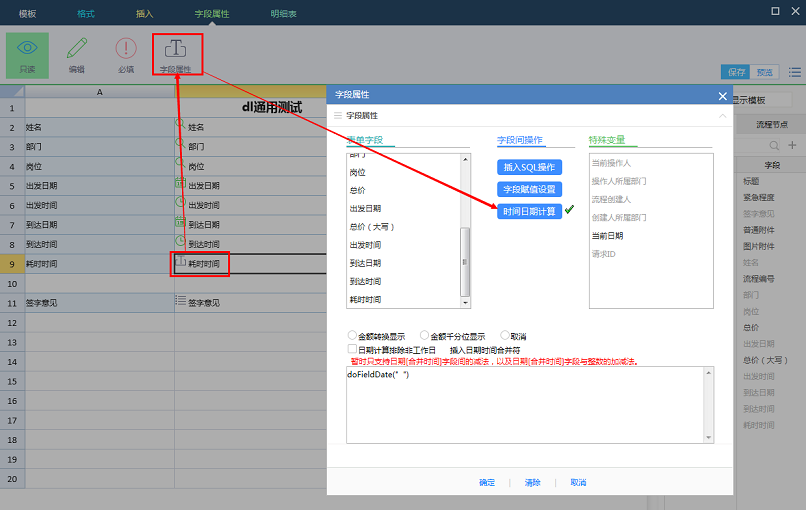
Task: Click into the doFieldDate formula text box
Action: click(529, 404)
